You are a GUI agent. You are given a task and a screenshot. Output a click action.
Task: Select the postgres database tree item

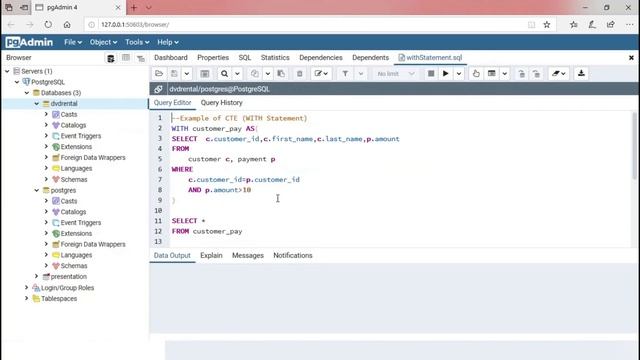[x=63, y=190]
